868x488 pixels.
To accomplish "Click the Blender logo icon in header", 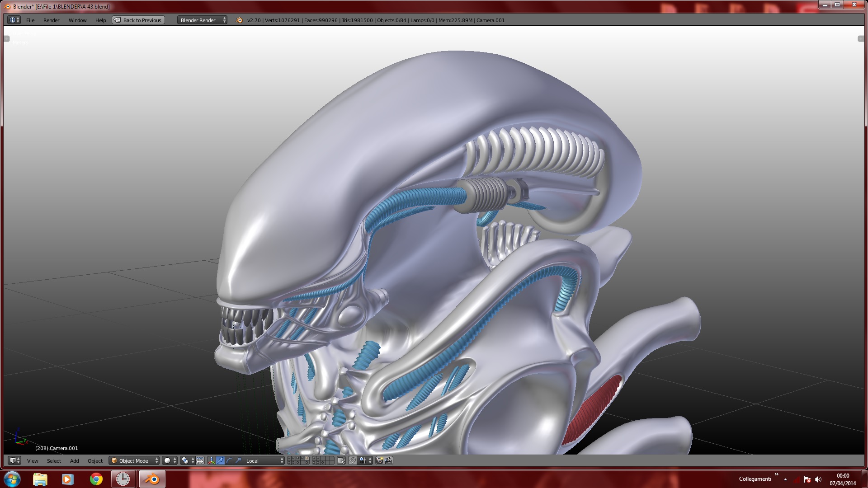I will pyautogui.click(x=239, y=20).
